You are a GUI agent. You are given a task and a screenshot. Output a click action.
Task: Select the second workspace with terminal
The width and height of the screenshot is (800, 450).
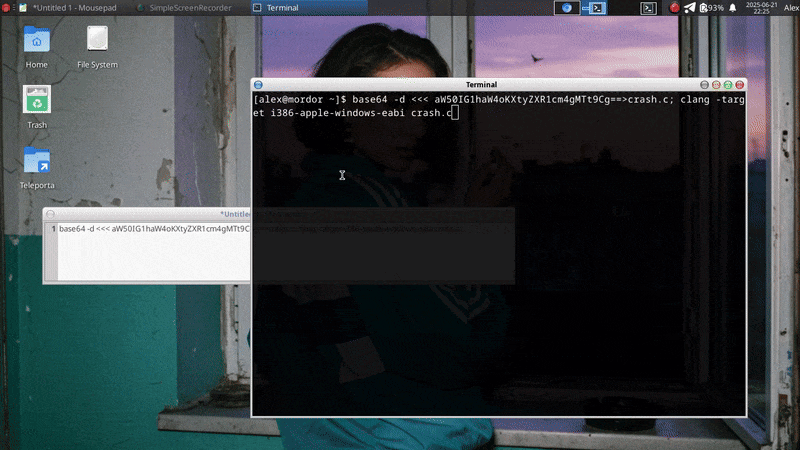594,8
